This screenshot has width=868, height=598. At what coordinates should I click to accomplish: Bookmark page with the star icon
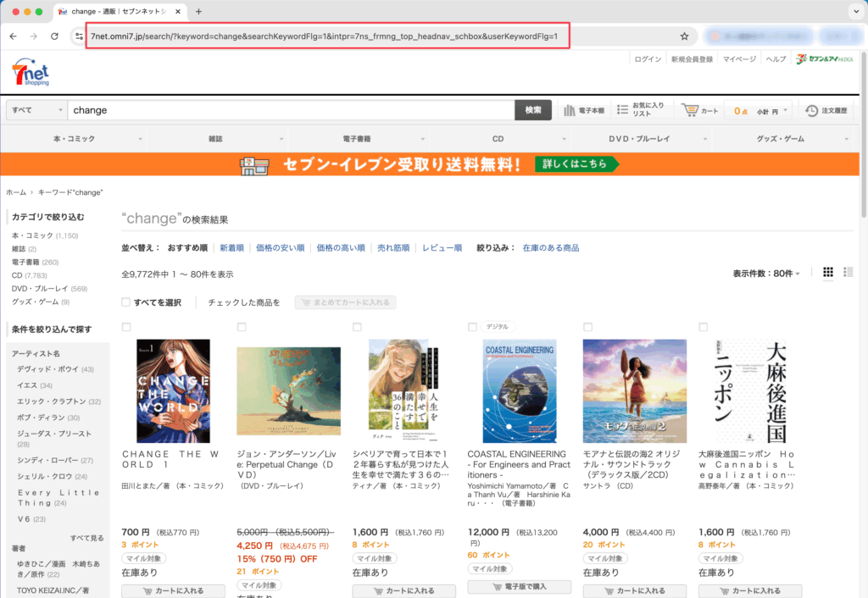(684, 36)
